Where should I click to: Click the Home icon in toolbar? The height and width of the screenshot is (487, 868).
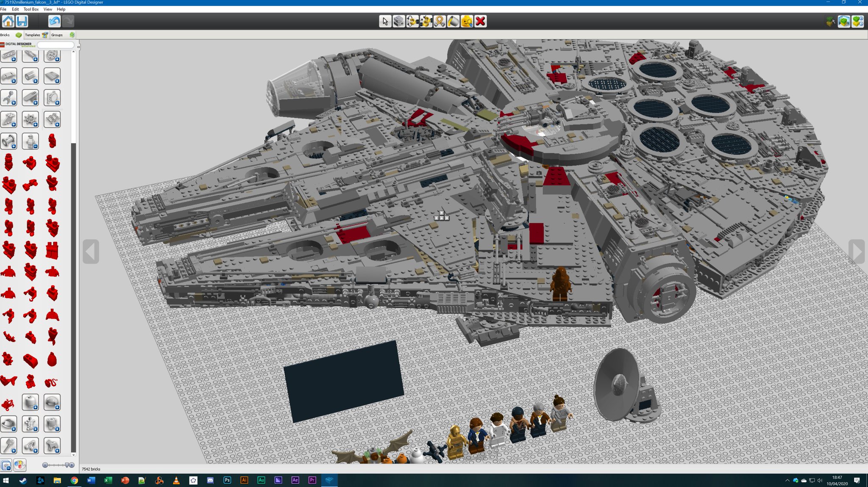(x=8, y=21)
